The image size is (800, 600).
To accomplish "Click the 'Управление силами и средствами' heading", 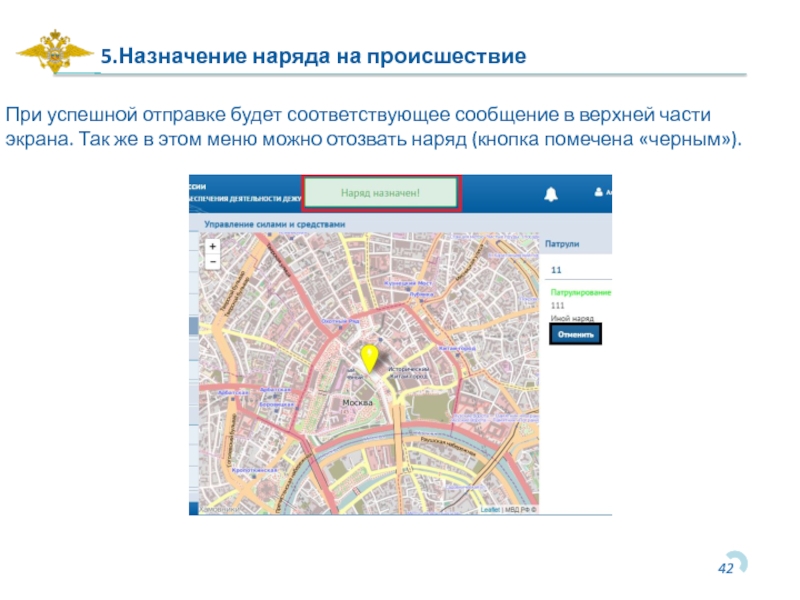I will [268, 225].
